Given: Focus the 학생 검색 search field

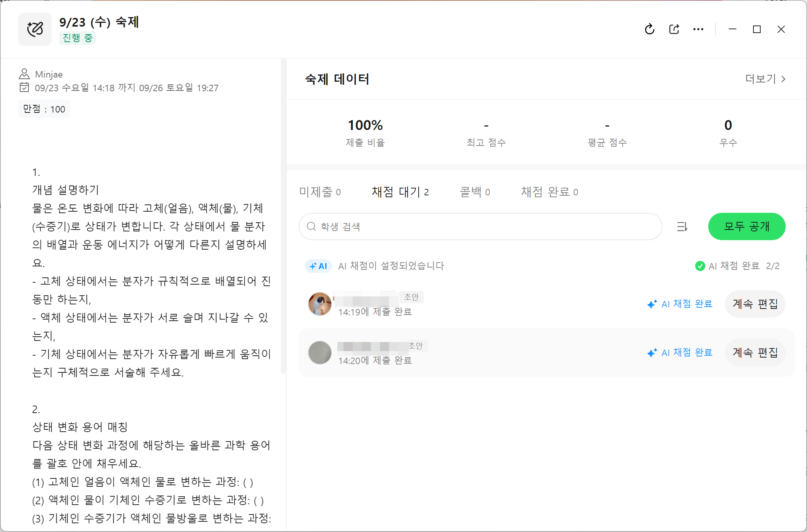Looking at the screenshot, I should point(481,226).
